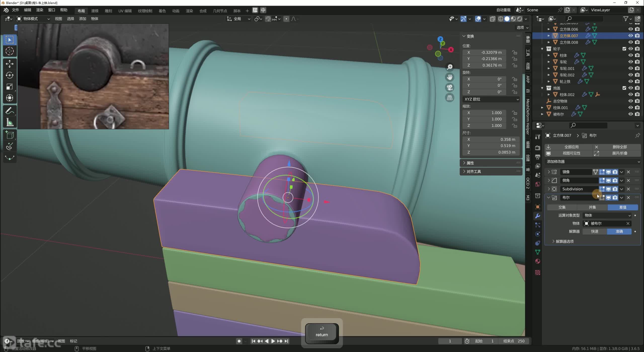Uncheck the 轮子 collection checkbox
This screenshot has width=644, height=352.
tap(624, 49)
